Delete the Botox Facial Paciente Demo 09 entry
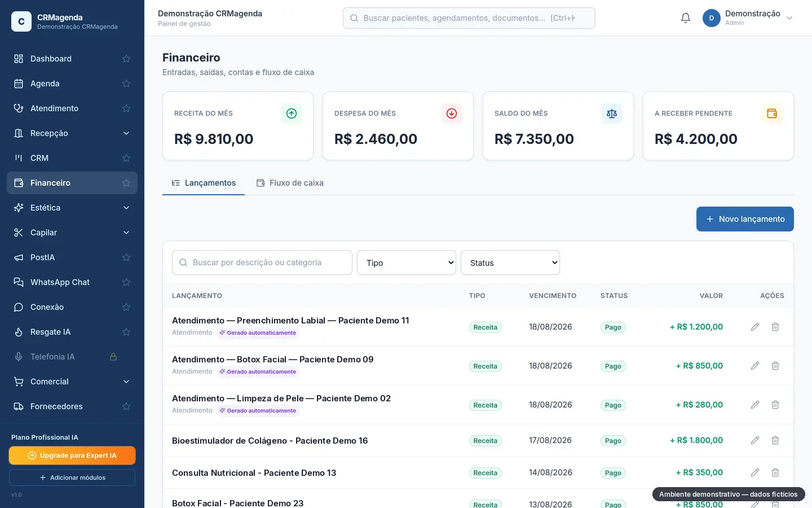 775,366
